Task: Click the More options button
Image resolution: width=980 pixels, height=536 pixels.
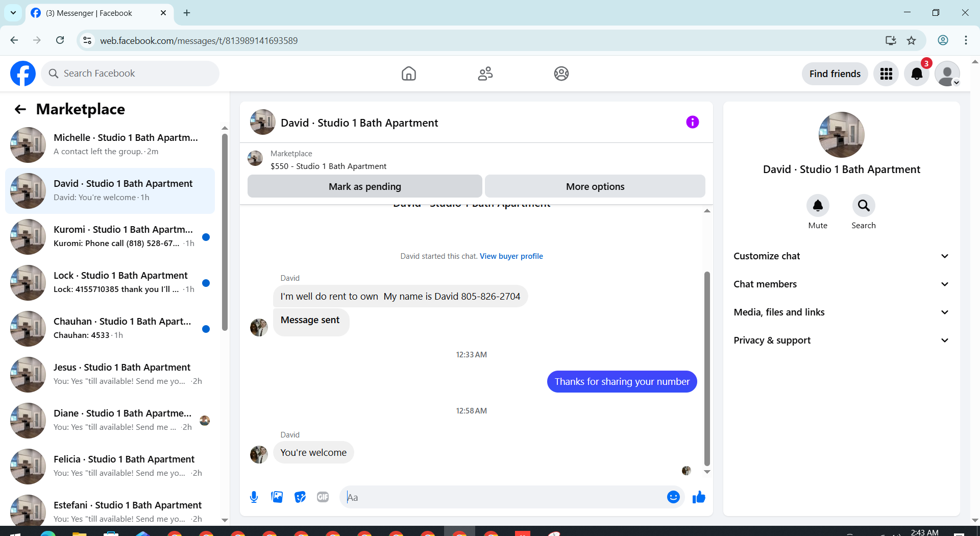Action: tap(595, 186)
